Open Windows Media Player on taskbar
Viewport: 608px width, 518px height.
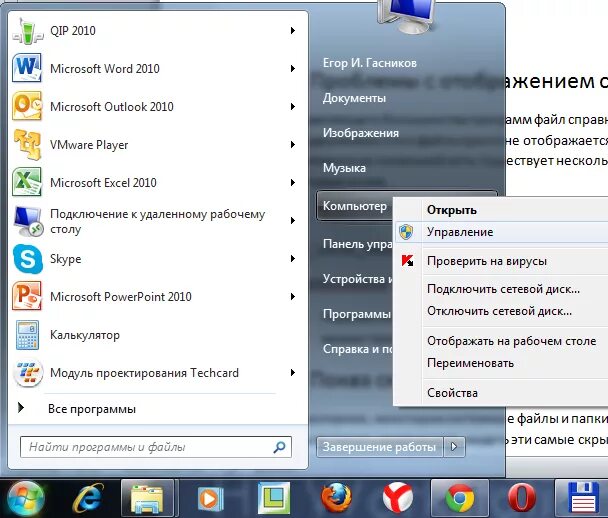point(210,498)
